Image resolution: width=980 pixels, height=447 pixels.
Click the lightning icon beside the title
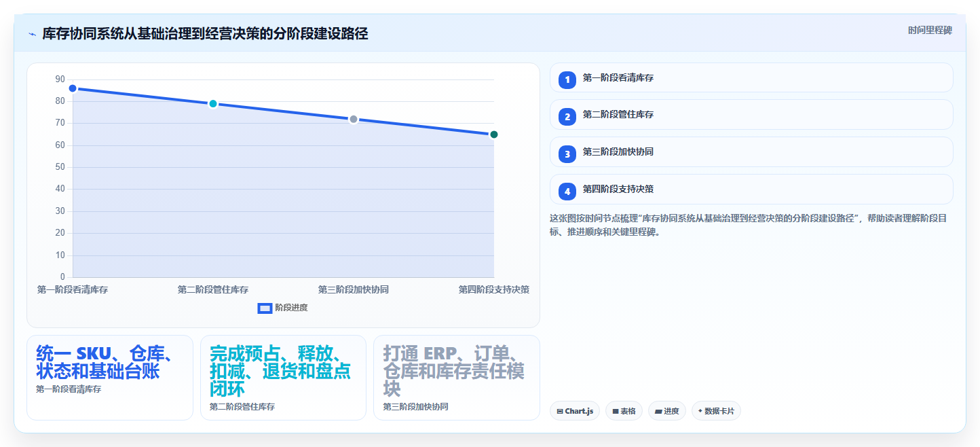pos(32,34)
